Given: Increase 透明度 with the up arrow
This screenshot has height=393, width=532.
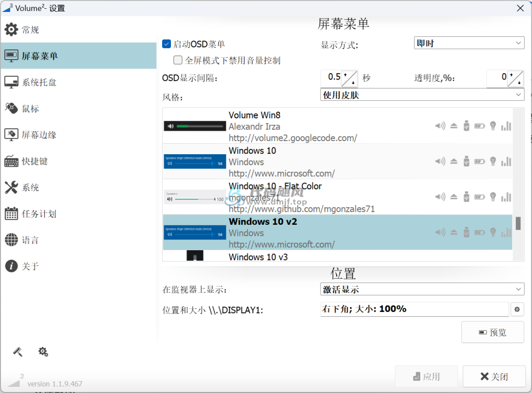Looking at the screenshot, I should point(511,75).
